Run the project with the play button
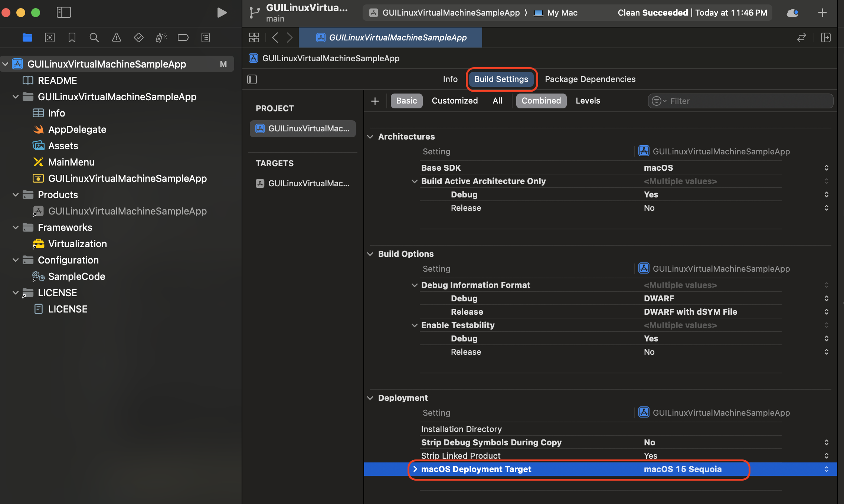Viewport: 844px width, 504px height. (222, 13)
